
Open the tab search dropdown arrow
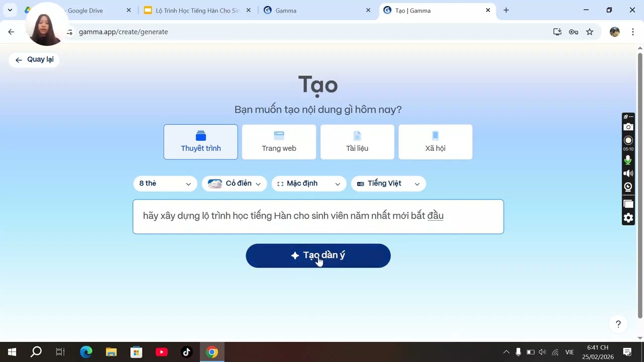coord(10,10)
